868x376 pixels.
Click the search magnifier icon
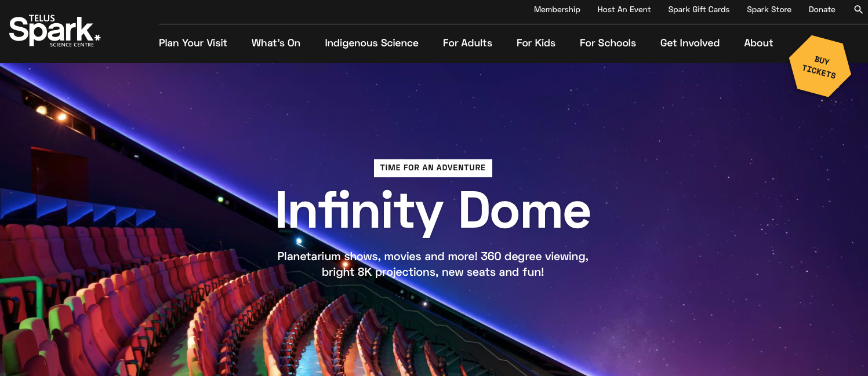pyautogui.click(x=858, y=10)
